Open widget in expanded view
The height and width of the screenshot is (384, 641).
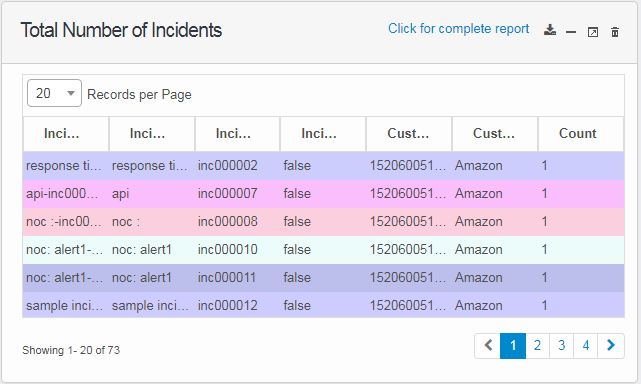593,32
